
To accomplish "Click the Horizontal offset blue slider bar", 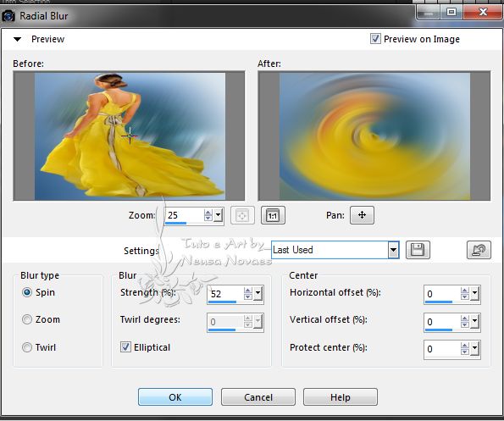I will pos(439,302).
